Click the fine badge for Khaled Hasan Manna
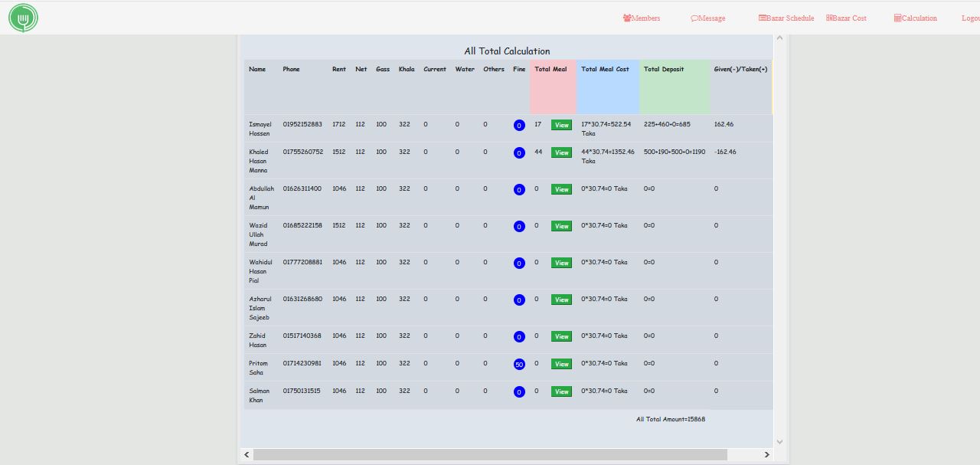The height and width of the screenshot is (465, 980). point(519,152)
